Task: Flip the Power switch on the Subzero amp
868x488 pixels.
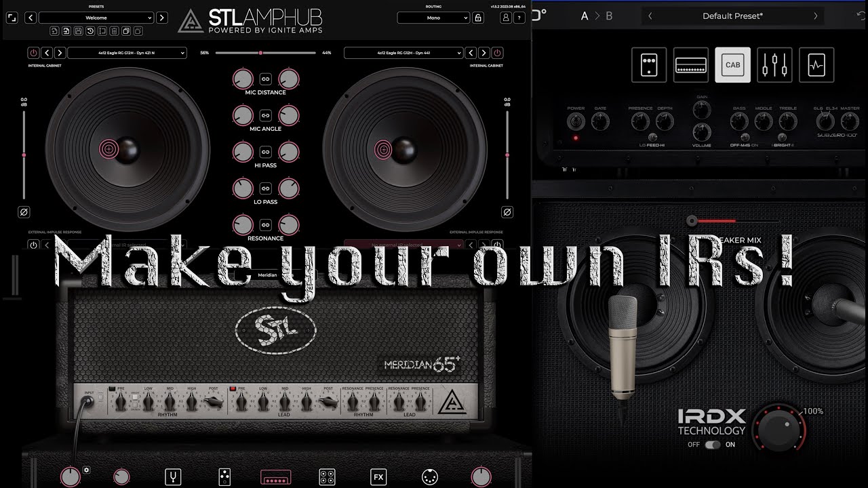Action: 576,122
